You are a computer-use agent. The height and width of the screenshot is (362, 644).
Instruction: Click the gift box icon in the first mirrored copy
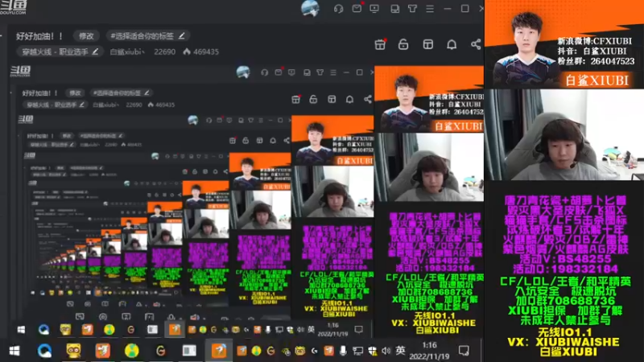click(295, 99)
